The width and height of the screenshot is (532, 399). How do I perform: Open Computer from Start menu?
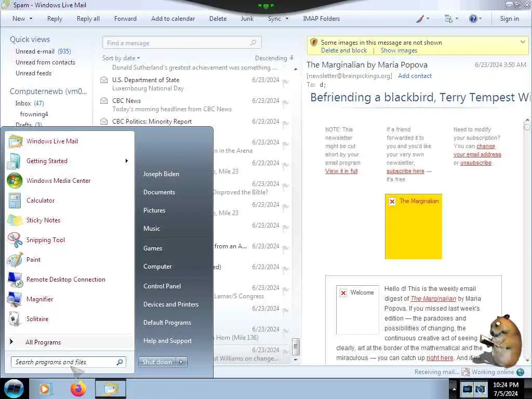click(x=157, y=267)
